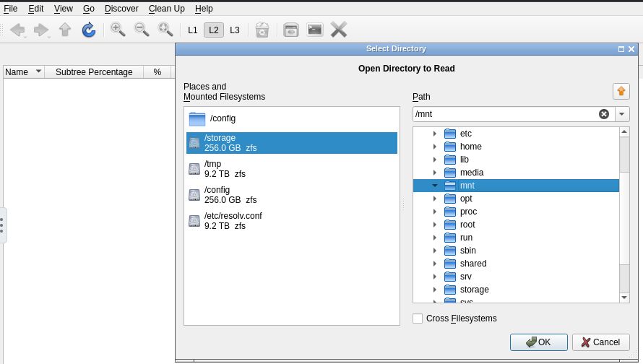Open terminal here from the toolbar

(314, 30)
